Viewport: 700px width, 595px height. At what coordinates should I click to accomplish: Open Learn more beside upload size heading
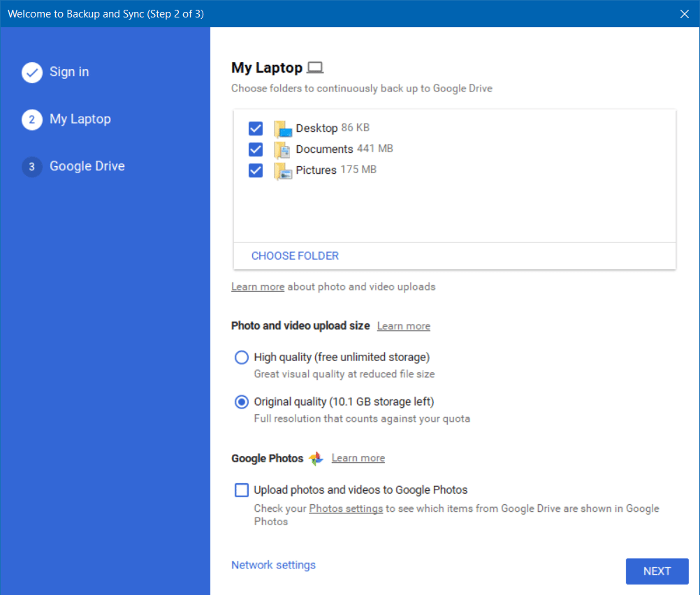click(404, 326)
